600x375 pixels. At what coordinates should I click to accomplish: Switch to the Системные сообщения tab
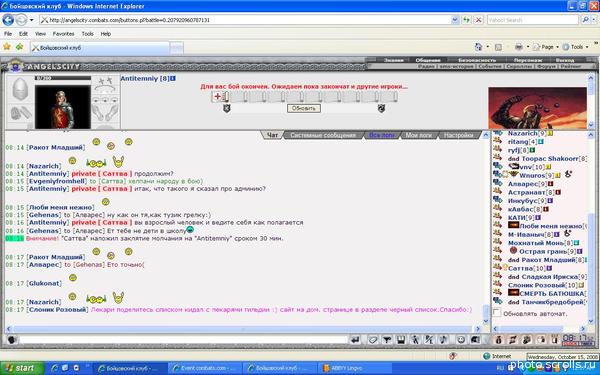click(x=323, y=135)
